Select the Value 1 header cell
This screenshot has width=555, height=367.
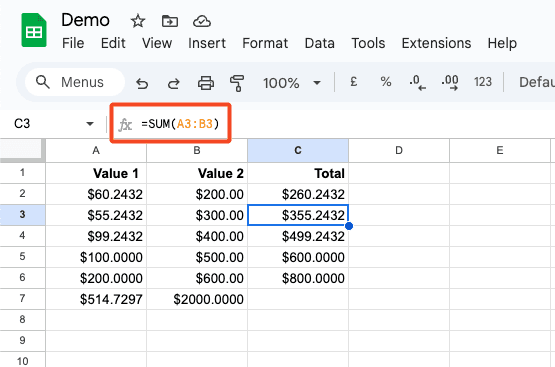pos(96,173)
